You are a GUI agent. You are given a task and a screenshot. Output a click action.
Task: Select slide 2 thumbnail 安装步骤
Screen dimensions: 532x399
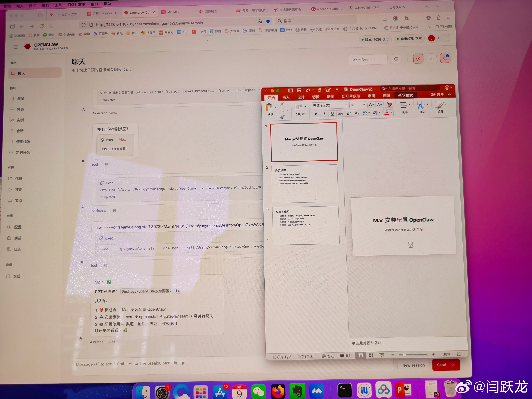[305, 183]
